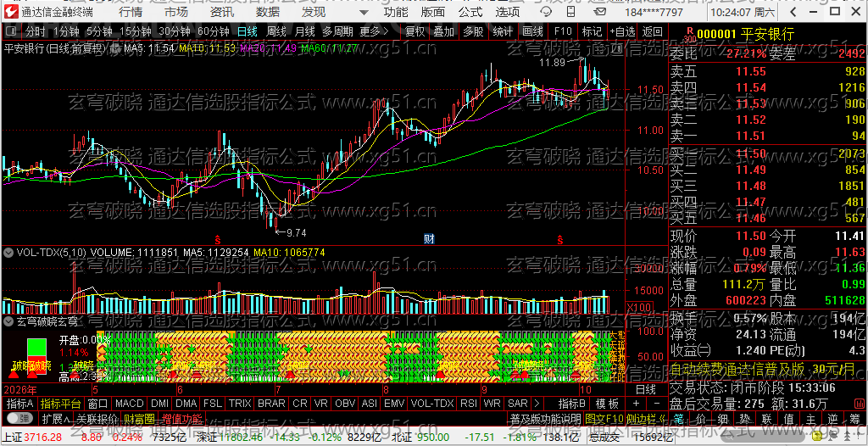Switch to 周线 weekly period
Viewport: 868px width, 446px height.
276,31
